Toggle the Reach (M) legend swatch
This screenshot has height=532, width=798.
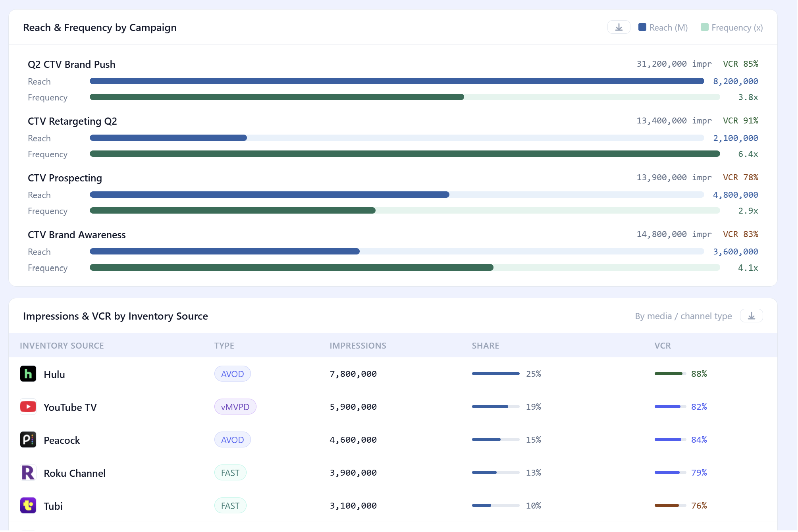[x=642, y=27]
